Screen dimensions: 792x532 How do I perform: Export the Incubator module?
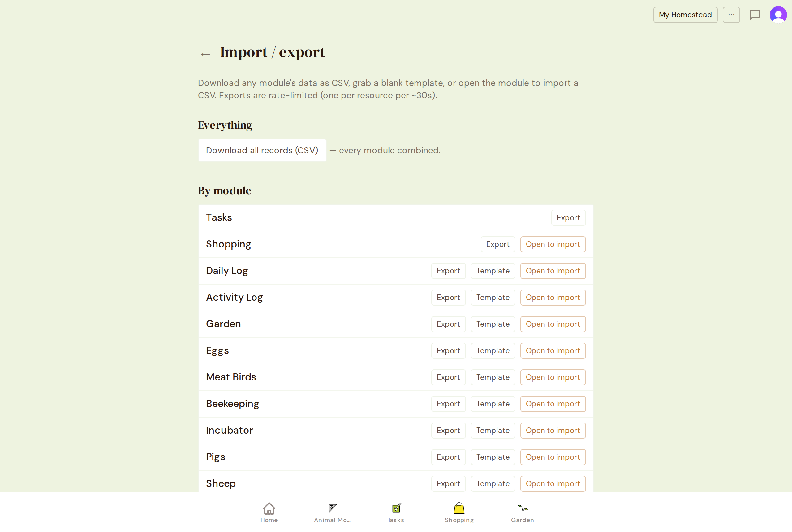point(448,431)
